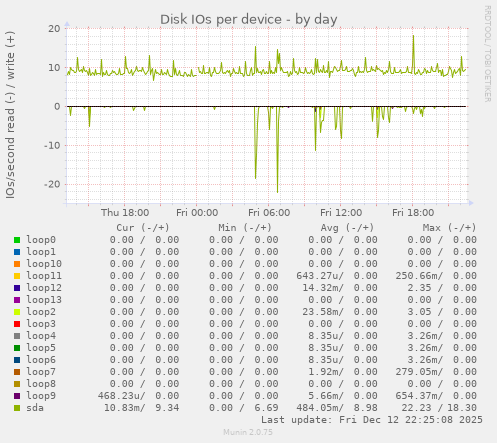Click the 'loop1' legend label

click(x=41, y=252)
